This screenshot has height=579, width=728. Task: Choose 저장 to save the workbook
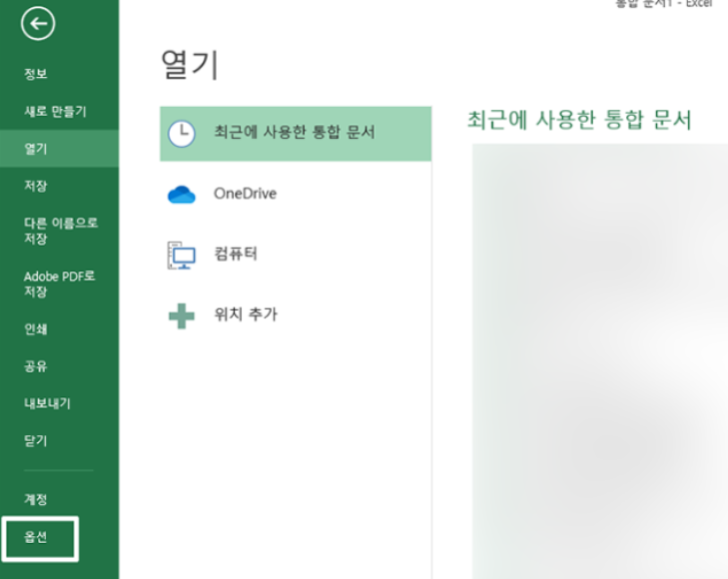pos(36,186)
